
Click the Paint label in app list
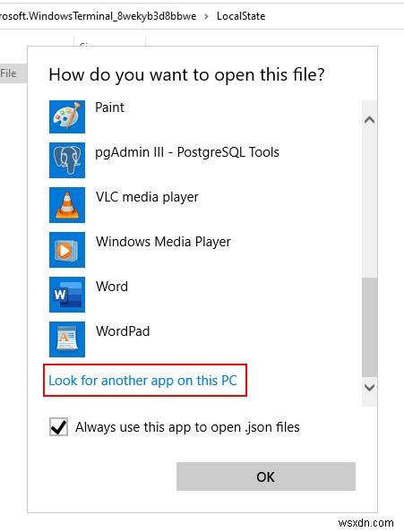coord(109,107)
